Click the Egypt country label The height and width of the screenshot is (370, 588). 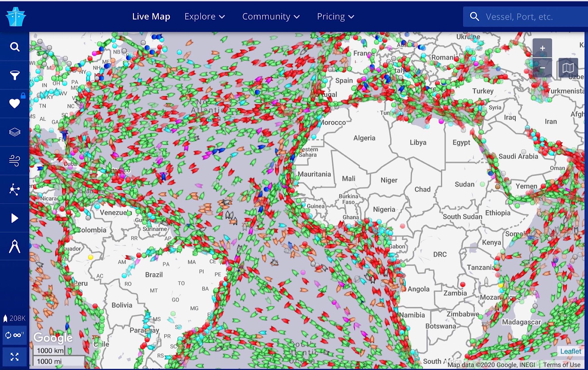[461, 142]
